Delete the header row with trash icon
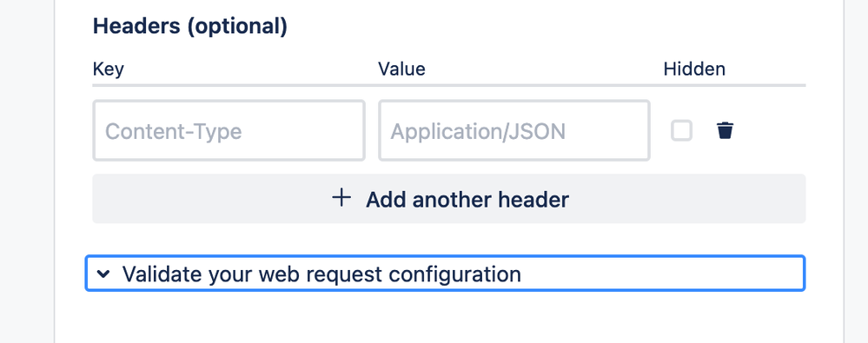The height and width of the screenshot is (343, 868). (725, 131)
